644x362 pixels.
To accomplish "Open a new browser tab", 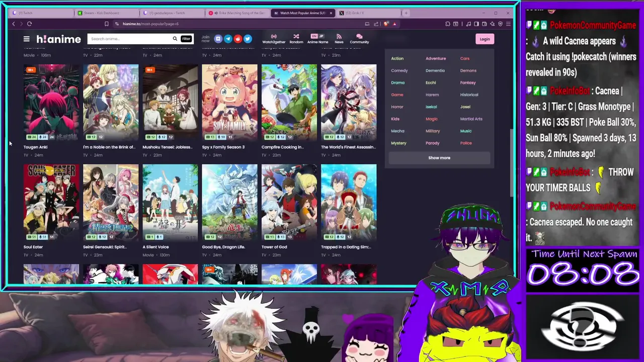I will [x=406, y=13].
